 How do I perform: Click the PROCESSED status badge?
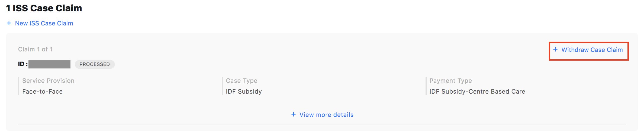[x=95, y=64]
